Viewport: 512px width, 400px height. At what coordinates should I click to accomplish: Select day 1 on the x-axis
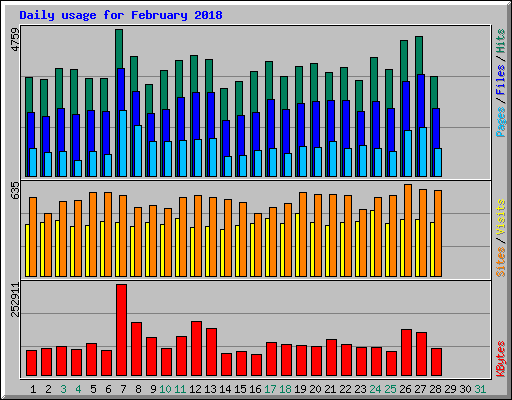coord(33,389)
